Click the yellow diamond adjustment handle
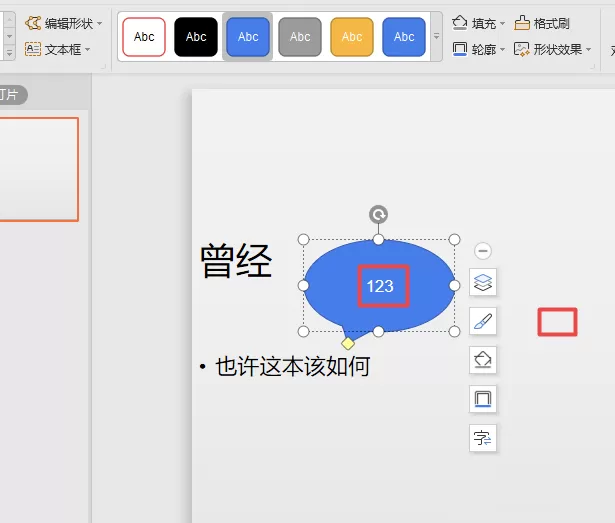Screen dimensions: 615x523 [x=348, y=343]
